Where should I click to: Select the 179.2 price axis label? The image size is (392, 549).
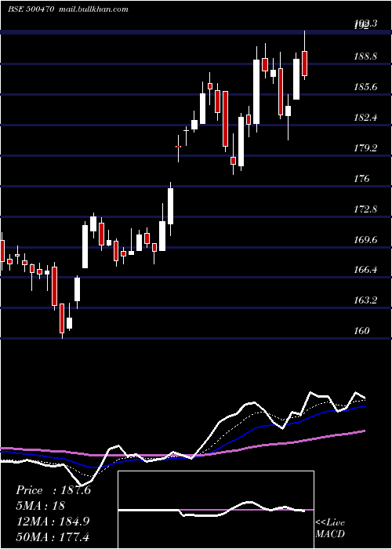(365, 147)
